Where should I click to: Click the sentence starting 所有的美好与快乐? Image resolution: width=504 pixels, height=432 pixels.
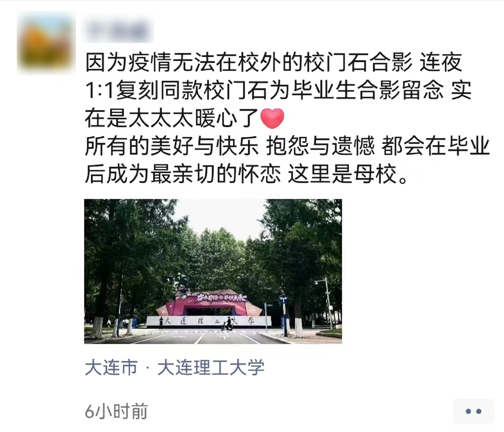point(287,146)
